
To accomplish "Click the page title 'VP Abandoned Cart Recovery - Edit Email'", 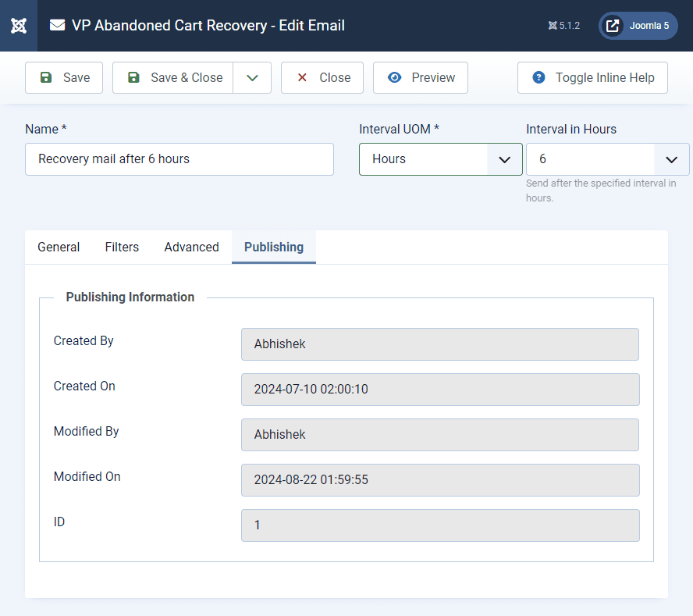I will click(x=208, y=26).
